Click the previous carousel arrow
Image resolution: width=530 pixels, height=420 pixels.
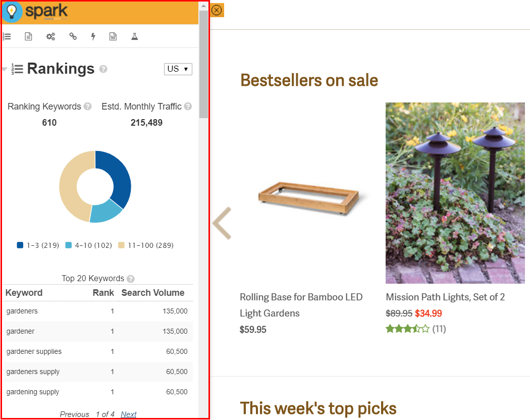(x=222, y=223)
